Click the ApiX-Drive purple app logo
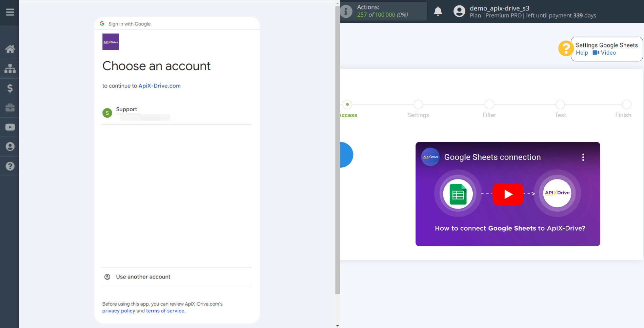 coord(111,42)
